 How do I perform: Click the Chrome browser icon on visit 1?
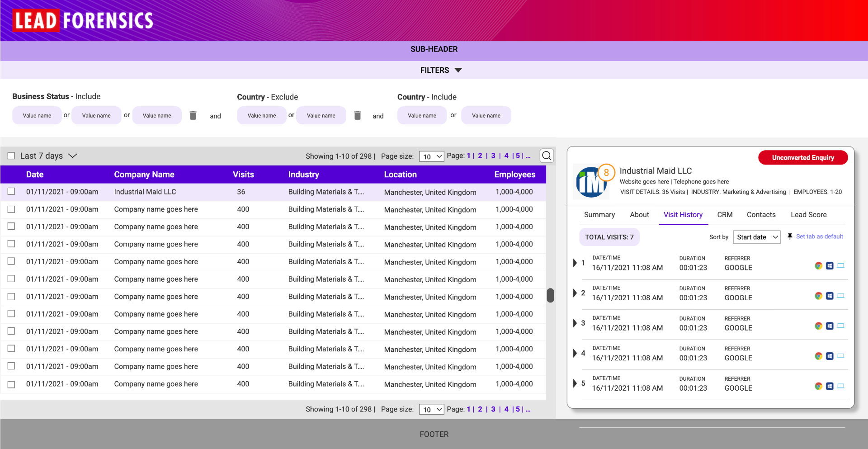point(818,266)
